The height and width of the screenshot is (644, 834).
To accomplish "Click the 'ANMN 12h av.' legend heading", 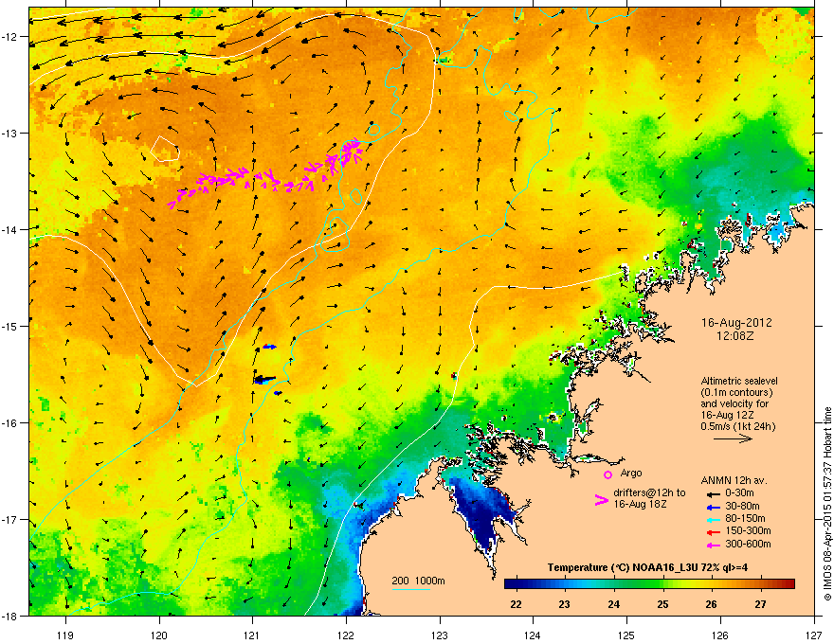I will click(x=734, y=481).
